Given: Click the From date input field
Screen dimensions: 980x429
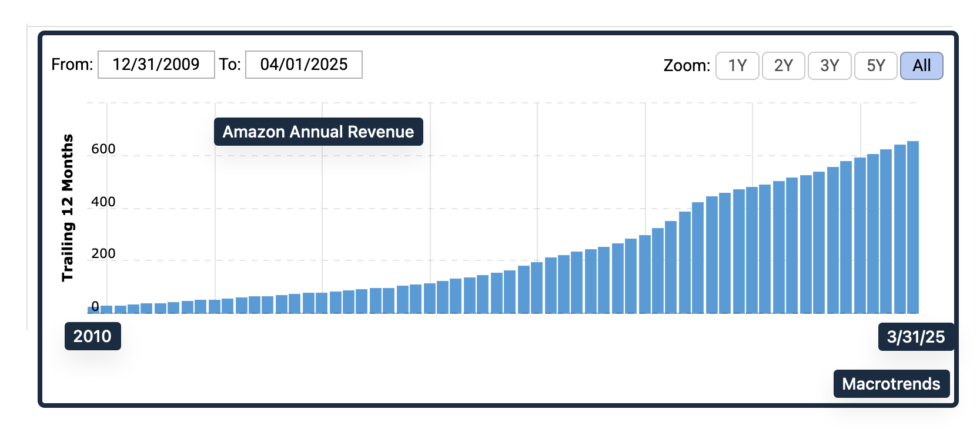Looking at the screenshot, I should [x=156, y=65].
